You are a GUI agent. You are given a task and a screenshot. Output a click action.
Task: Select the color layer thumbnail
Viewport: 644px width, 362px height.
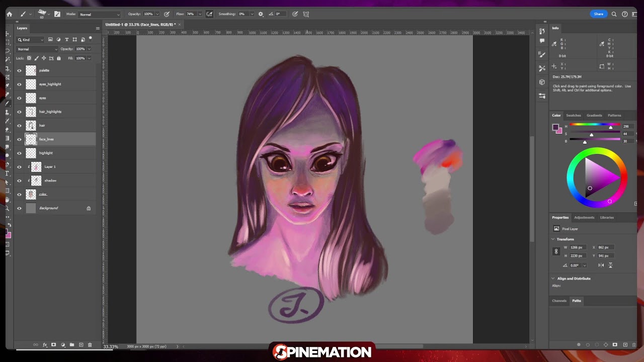(x=31, y=194)
